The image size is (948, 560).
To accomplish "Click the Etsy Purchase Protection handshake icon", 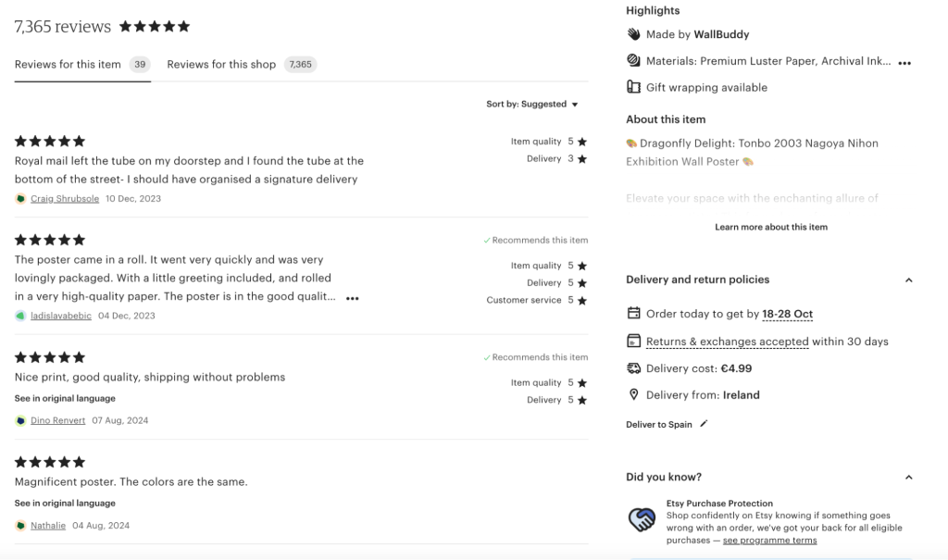I will click(x=640, y=519).
